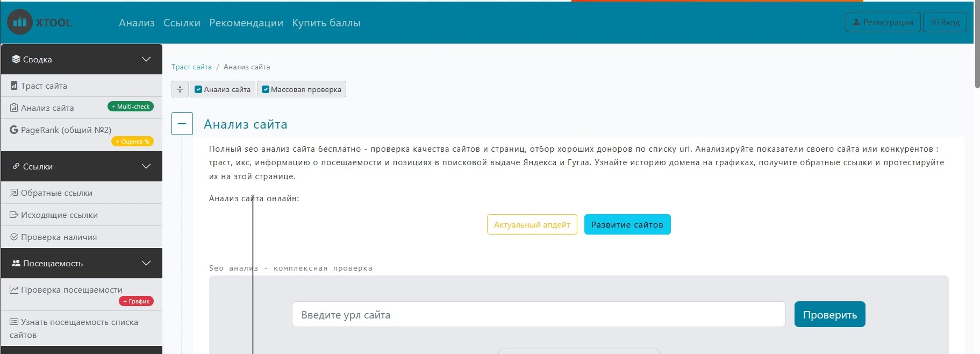The image size is (980, 354).
Task: Open Проверка наличия sidebar item
Action: (82, 237)
